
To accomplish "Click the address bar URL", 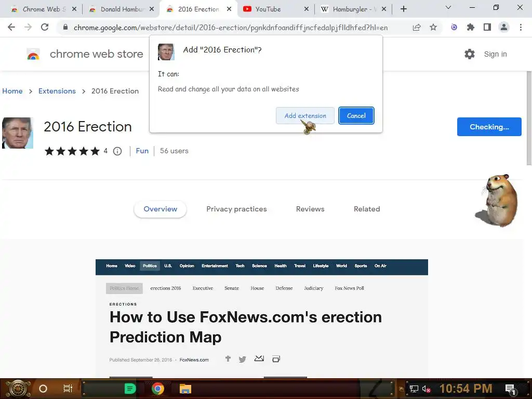I will point(230,28).
